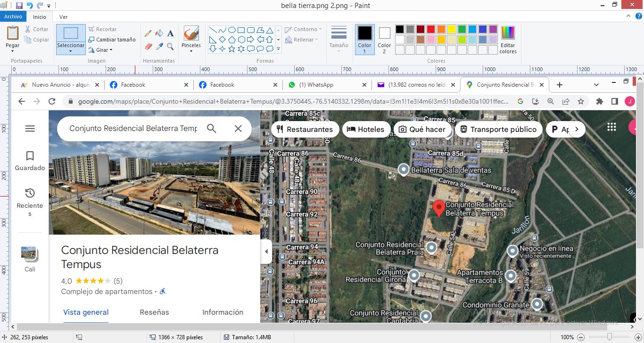Select the five-point star shape
This screenshot has width=644, height=343.
(231, 49)
